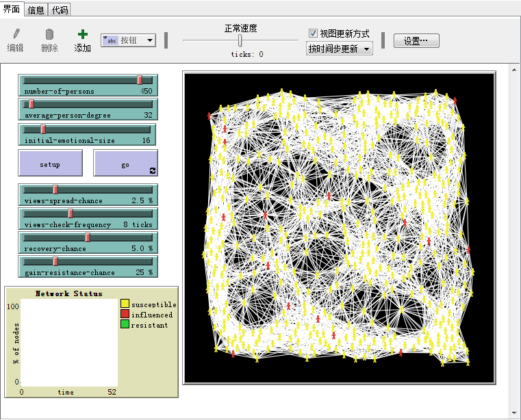Click the speed slider handle

[240, 41]
